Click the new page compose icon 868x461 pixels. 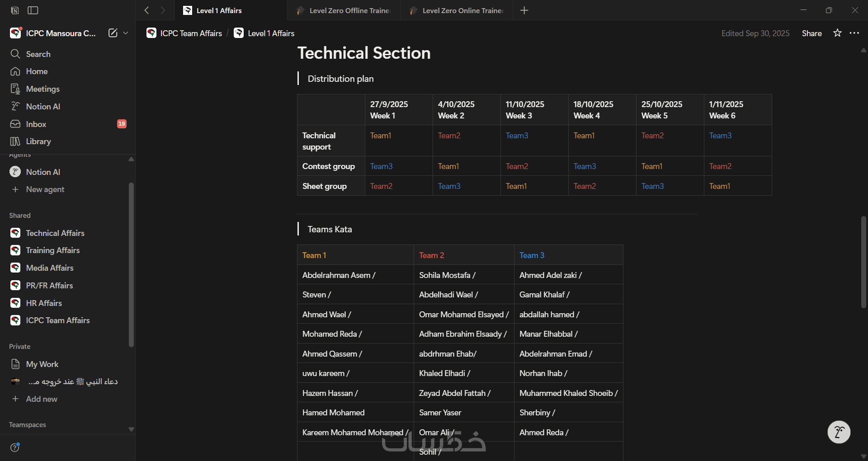pos(113,33)
